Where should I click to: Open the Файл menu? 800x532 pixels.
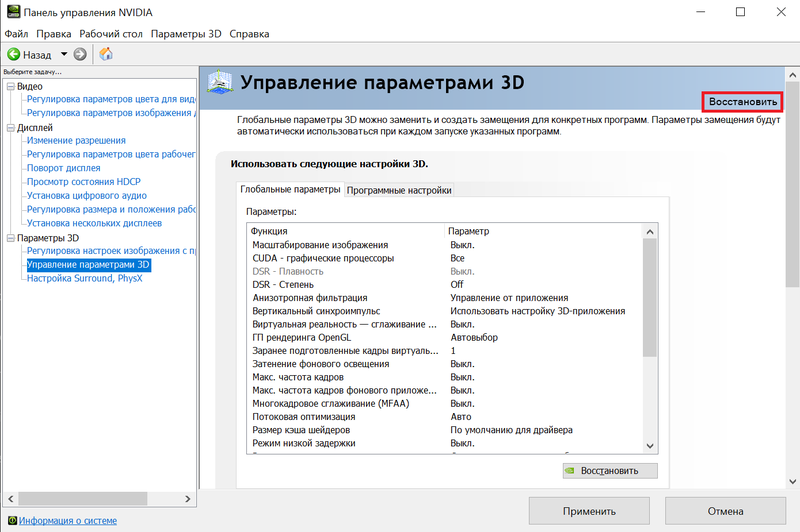pos(16,34)
